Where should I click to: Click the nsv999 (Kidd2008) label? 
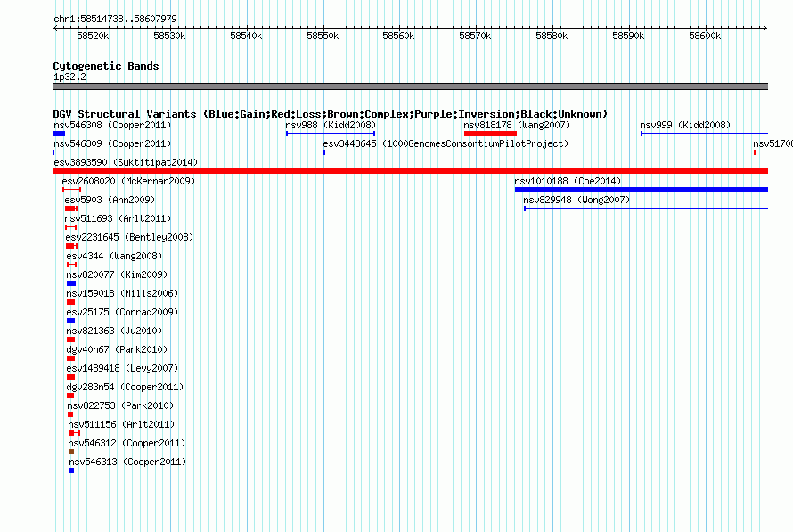pos(685,125)
